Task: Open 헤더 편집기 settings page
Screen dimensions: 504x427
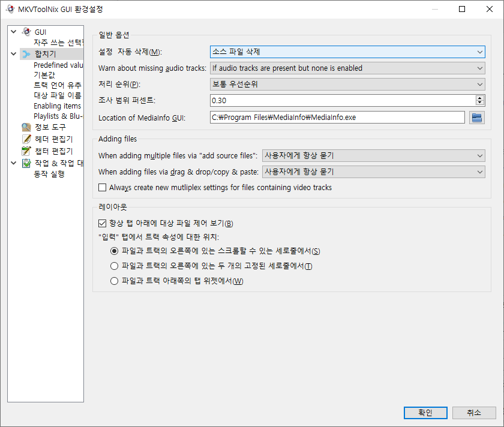Action: pos(53,139)
